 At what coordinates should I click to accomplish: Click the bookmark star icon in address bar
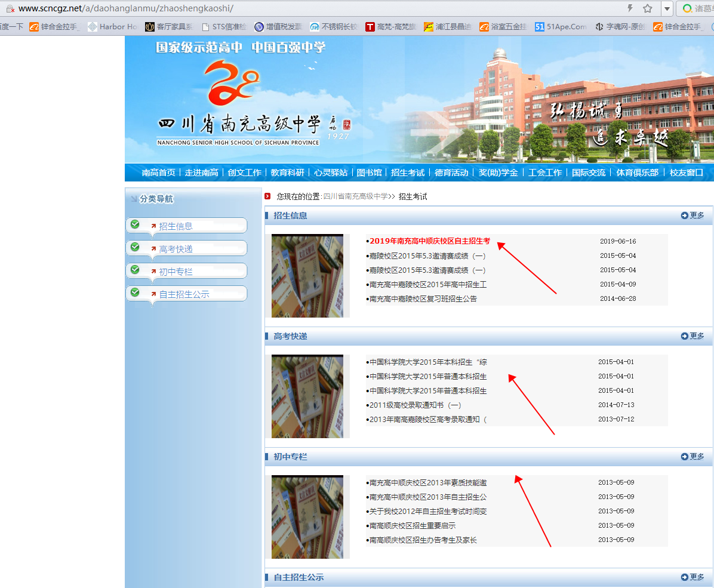tap(647, 8)
